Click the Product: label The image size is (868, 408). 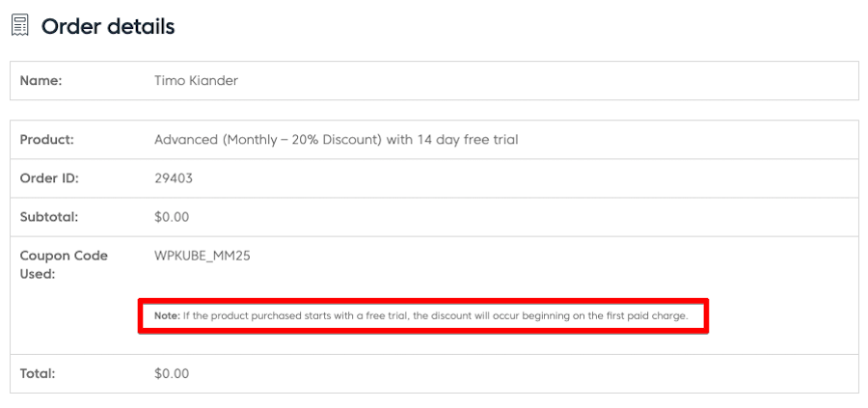[46, 140]
